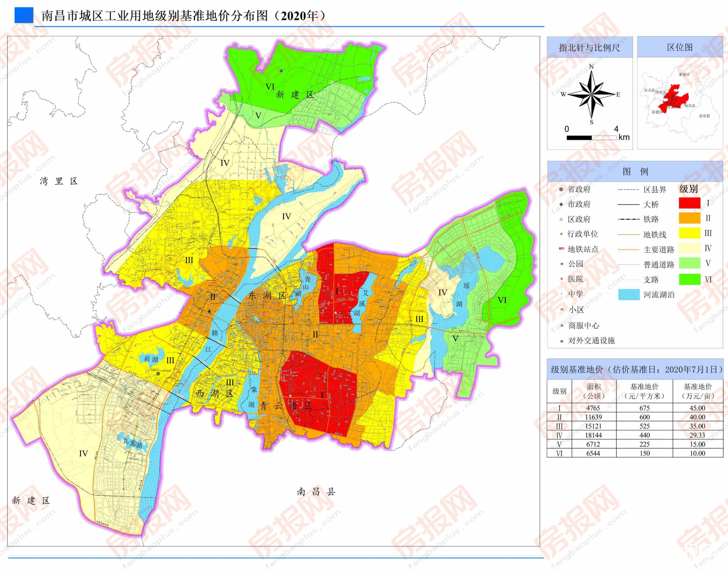Click the 湾里区 label on the map

(x=59, y=181)
